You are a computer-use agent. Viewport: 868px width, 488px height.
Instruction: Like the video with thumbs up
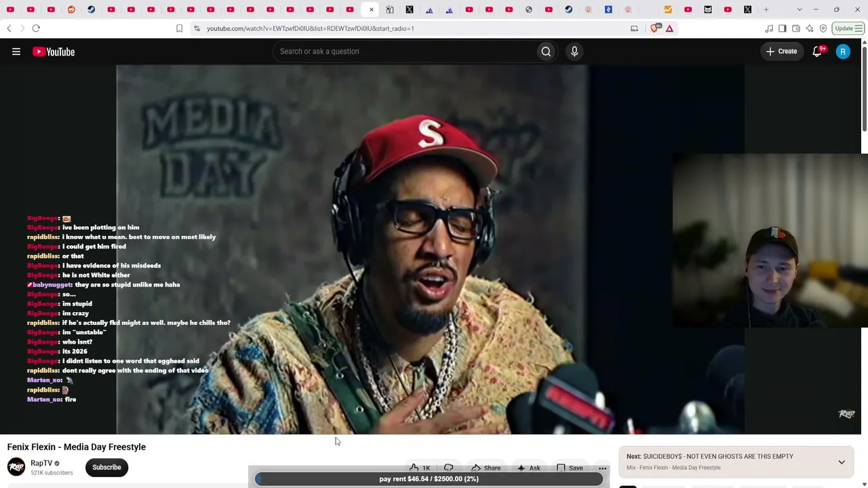pyautogui.click(x=420, y=468)
